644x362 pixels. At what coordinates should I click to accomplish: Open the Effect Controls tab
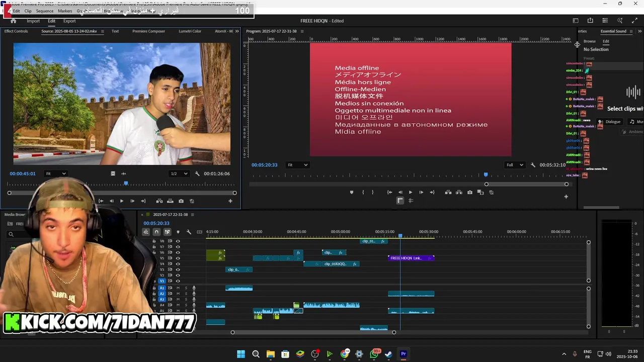click(16, 31)
